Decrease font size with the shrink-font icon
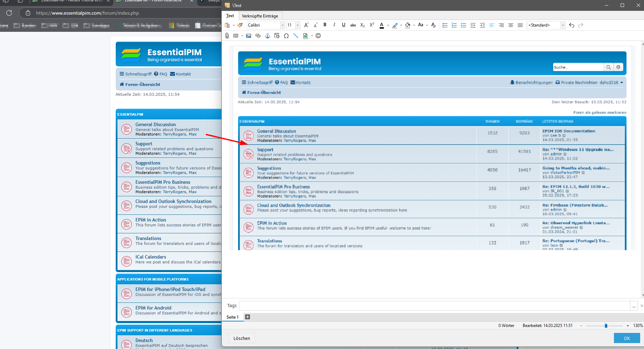The width and height of the screenshot is (644, 349). click(x=315, y=25)
